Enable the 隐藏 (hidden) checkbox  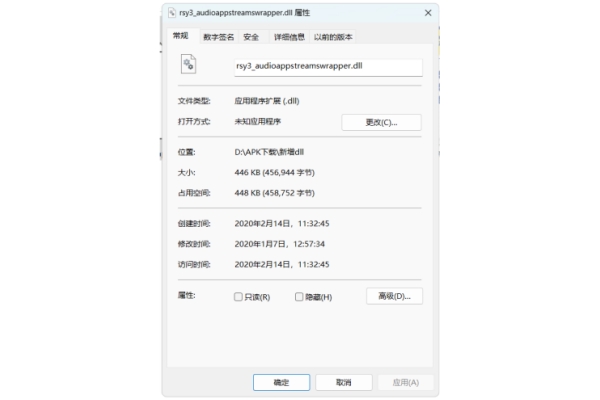coord(298,297)
